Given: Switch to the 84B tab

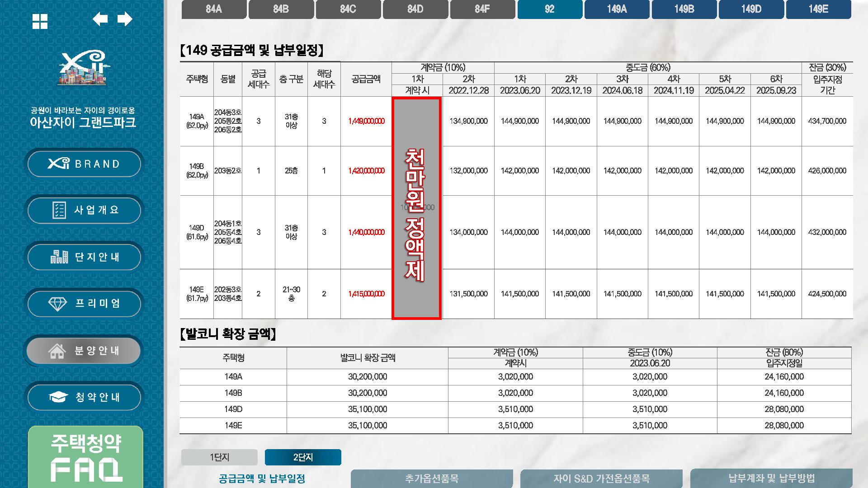Looking at the screenshot, I should pos(281,9).
